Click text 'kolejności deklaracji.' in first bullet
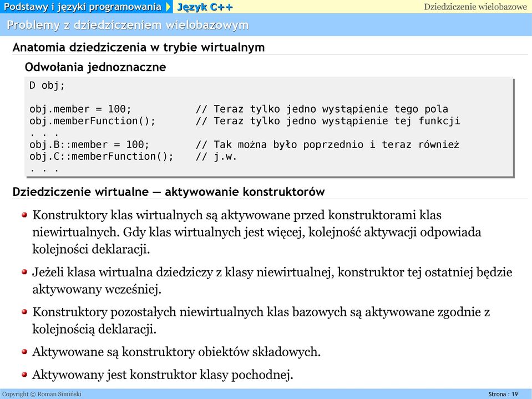This screenshot has height=399, width=532. tap(92, 249)
